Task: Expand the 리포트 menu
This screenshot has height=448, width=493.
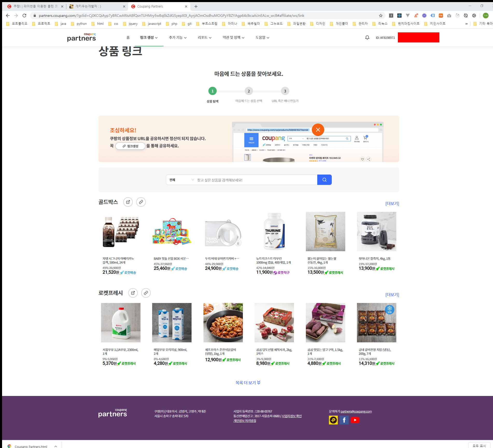Action: pos(205,38)
